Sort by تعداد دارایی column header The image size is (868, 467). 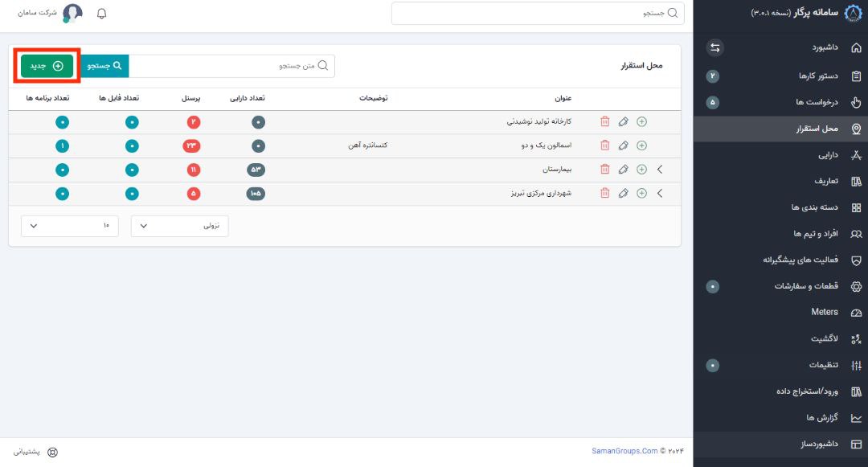248,98
